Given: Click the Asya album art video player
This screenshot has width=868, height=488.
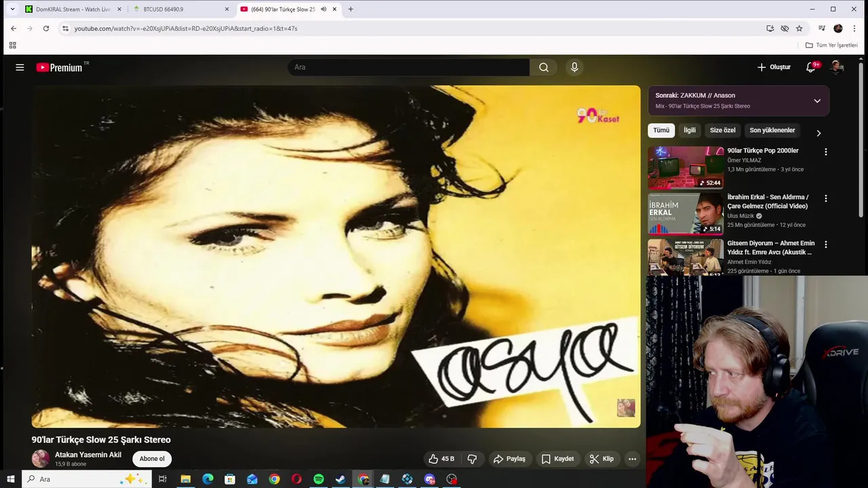Looking at the screenshot, I should click(336, 256).
